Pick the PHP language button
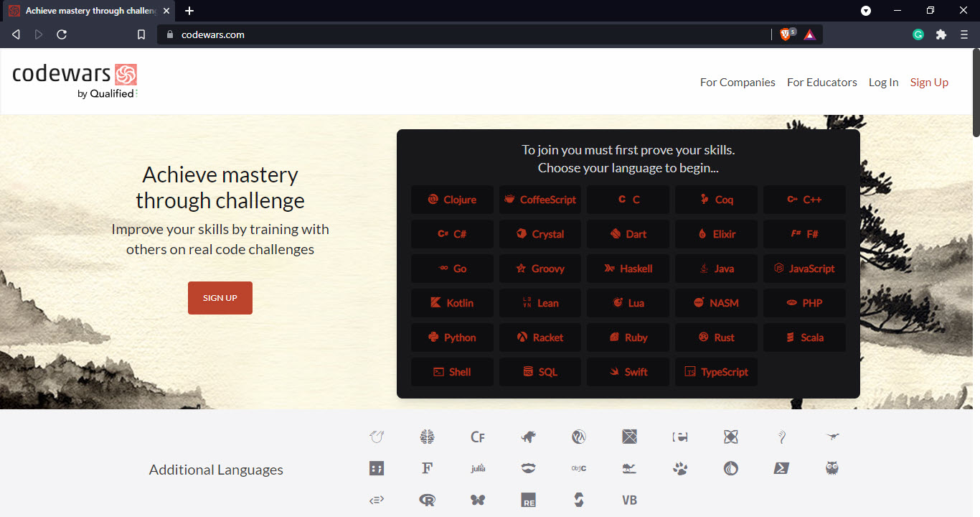 [804, 303]
